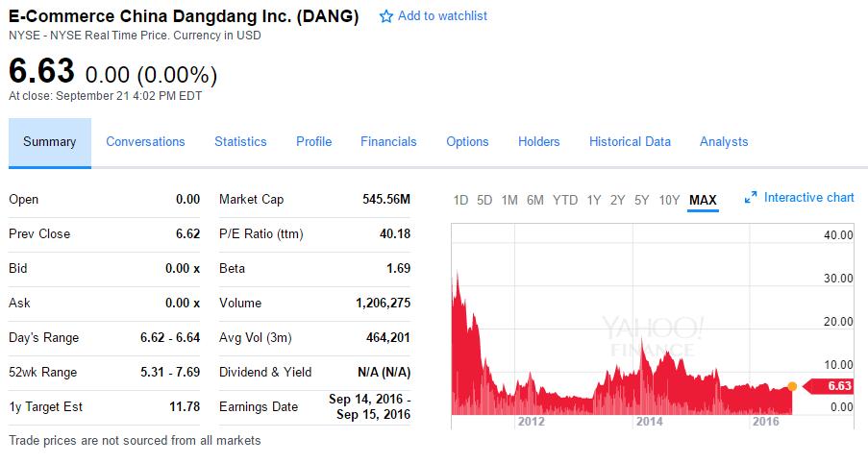Image resolution: width=868 pixels, height=463 pixels.
Task: Go to the Profile tab
Action: point(314,141)
